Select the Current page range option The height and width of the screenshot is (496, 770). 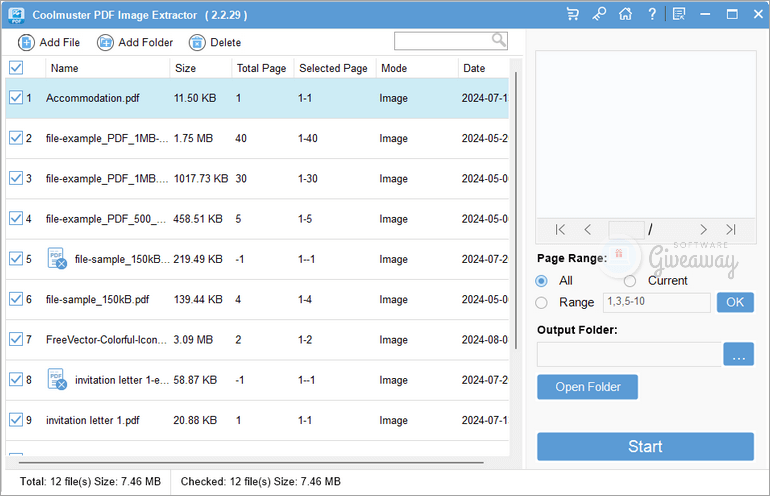[630, 281]
